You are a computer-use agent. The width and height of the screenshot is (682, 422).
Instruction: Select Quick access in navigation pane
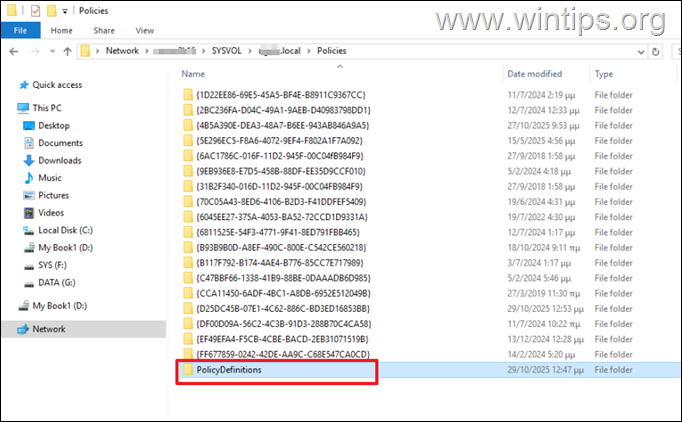tap(57, 85)
